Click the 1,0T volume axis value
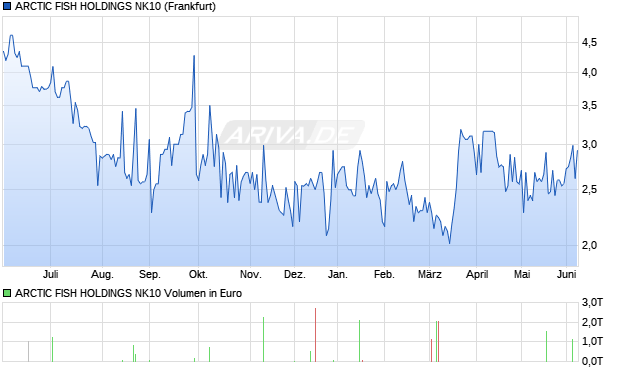Viewport: 620px width, 371px height. coord(592,341)
